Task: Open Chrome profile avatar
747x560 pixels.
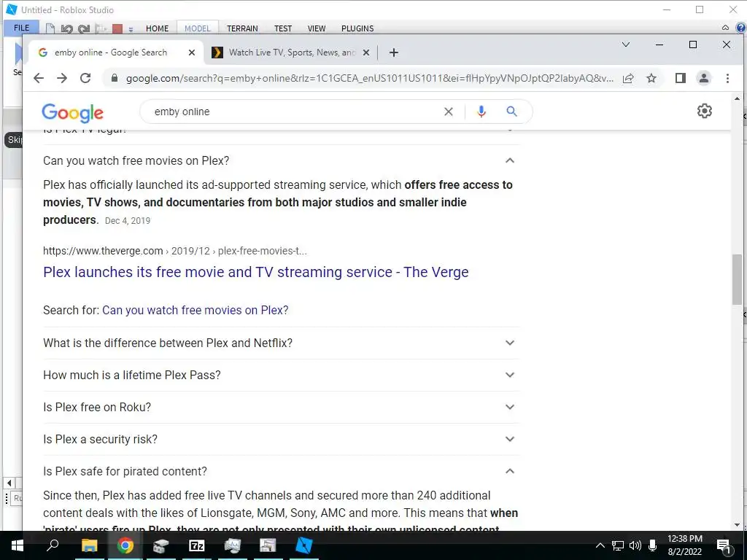Action: 704,78
